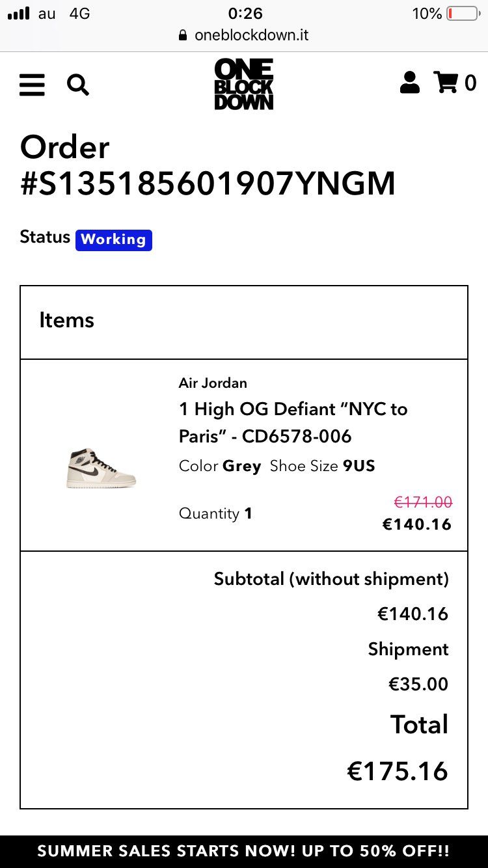Tap the battery indicator in status bar
488x868 pixels.
[x=463, y=14]
